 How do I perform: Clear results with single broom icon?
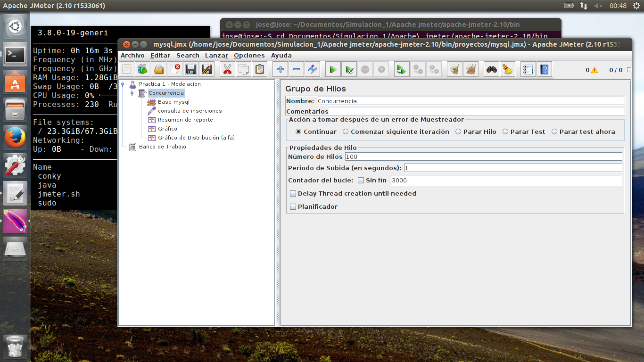(454, 70)
